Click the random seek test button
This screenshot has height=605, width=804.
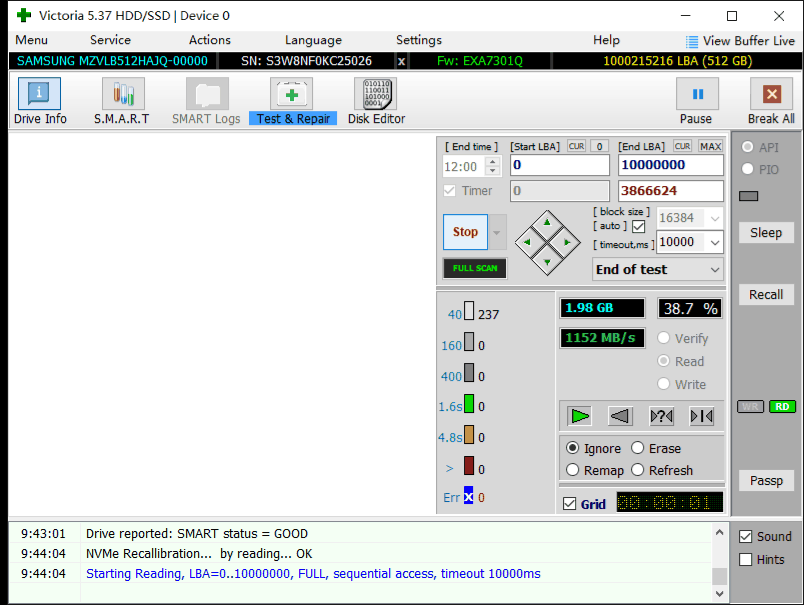point(661,416)
